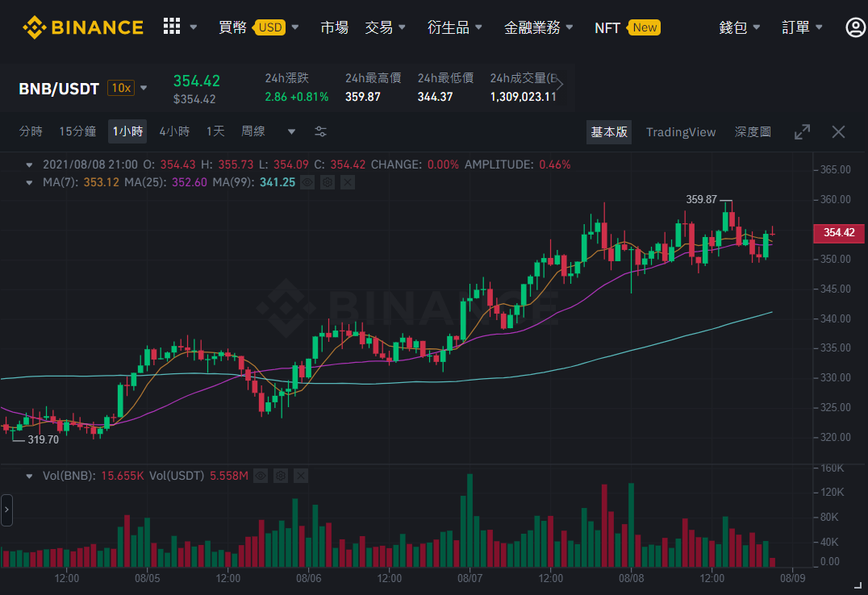Viewport: 868px width, 595px height.
Task: Open the apps grid icon
Action: click(172, 26)
